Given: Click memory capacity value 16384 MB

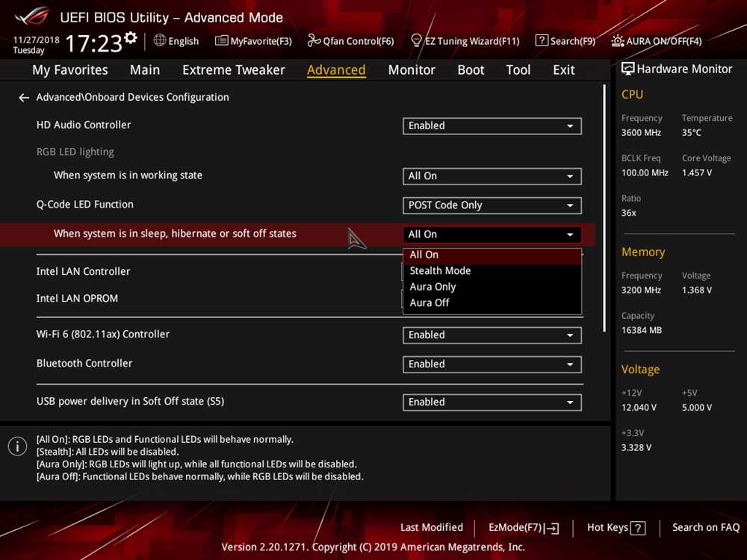Looking at the screenshot, I should pyautogui.click(x=641, y=331).
